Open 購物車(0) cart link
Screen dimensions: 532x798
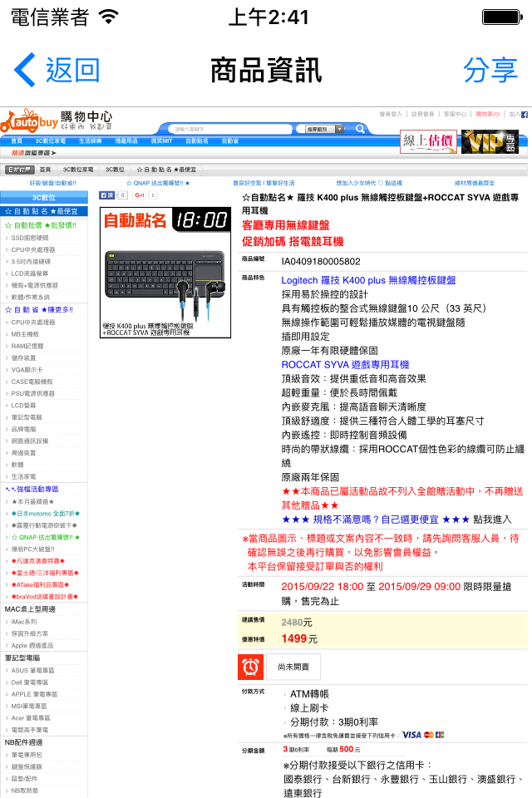(488, 114)
